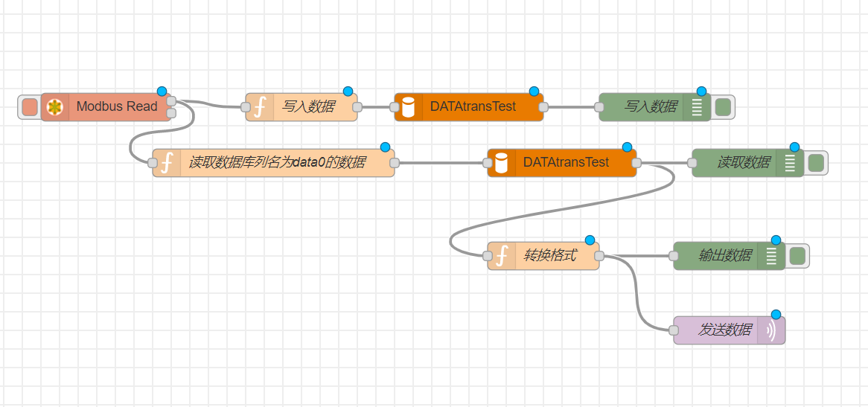Click the Modbus Read node's star icon
Image resolution: width=868 pixels, height=407 pixels.
point(54,106)
